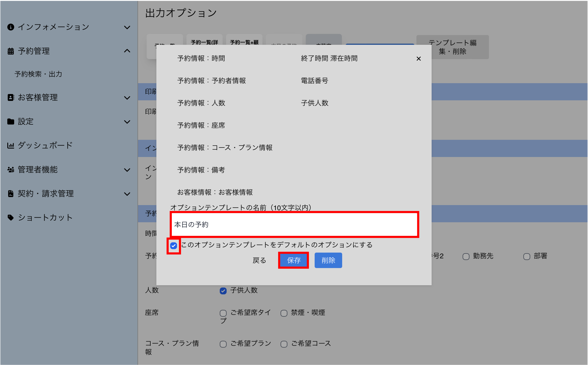This screenshot has height=365, width=588.
Task: Open 予約検索・出力 in the sidebar
Action: [x=38, y=74]
